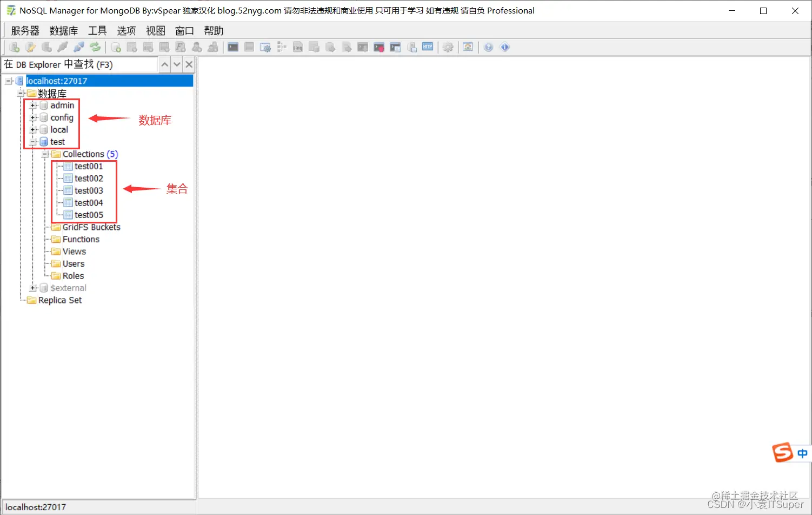The width and height of the screenshot is (812, 515).
Task: Expand the admin database node
Action: [34, 105]
